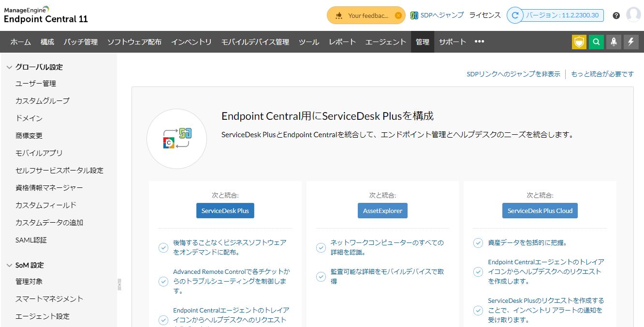Open the help question mark icon

616,15
